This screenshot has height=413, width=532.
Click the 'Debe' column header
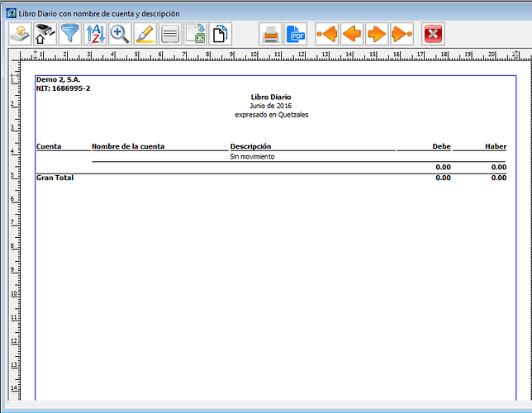[441, 146]
